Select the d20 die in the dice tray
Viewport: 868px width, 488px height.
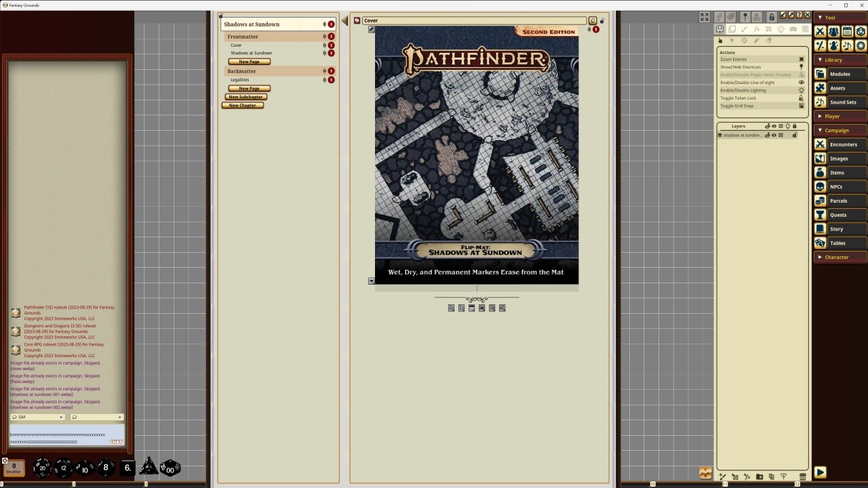tap(42, 466)
